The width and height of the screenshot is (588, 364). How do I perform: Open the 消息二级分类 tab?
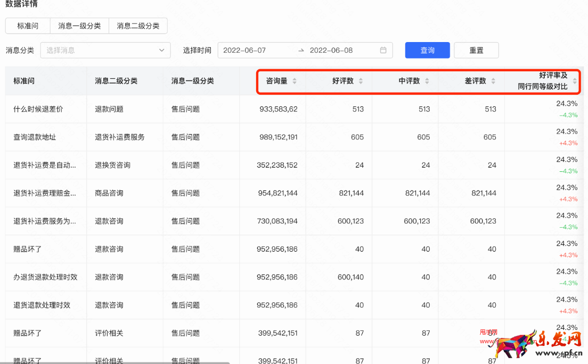click(x=138, y=26)
